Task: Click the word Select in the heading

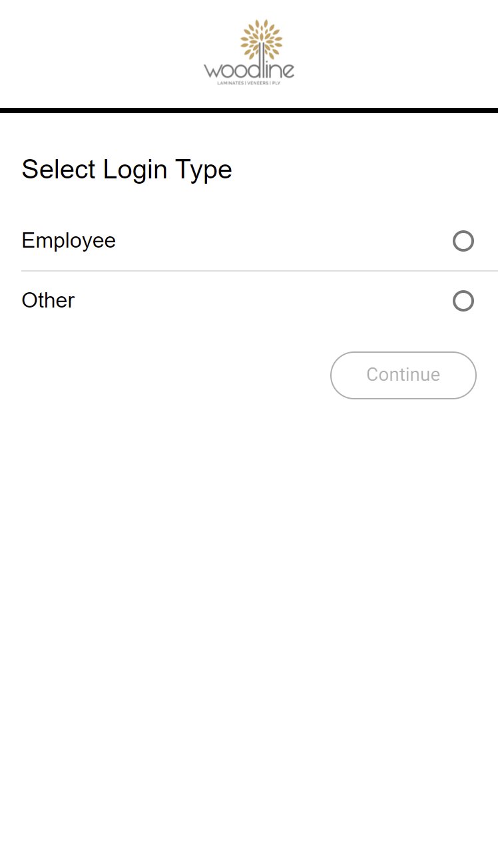Action: [59, 170]
